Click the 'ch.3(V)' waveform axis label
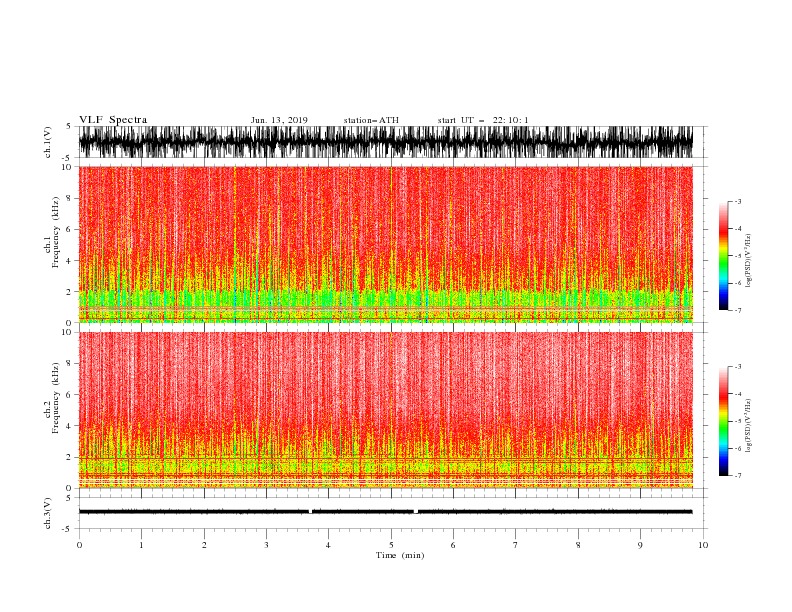Viewport: 792px width, 612px height. click(x=48, y=513)
